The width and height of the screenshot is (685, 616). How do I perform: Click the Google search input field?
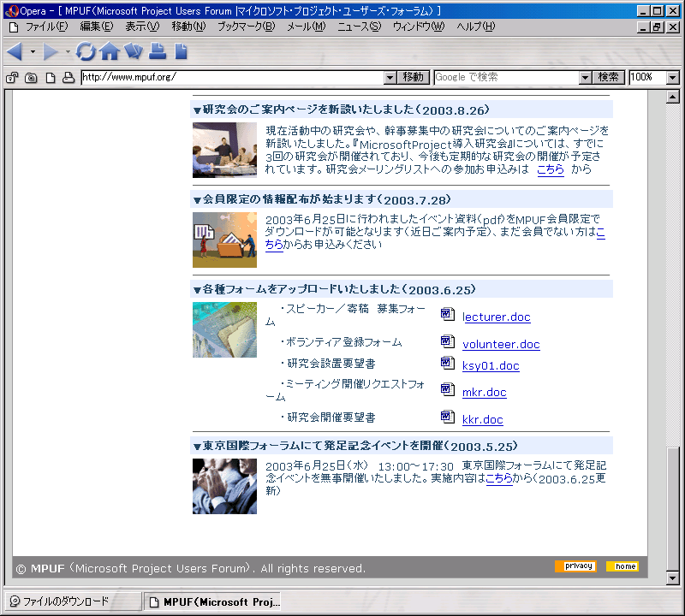pos(507,78)
